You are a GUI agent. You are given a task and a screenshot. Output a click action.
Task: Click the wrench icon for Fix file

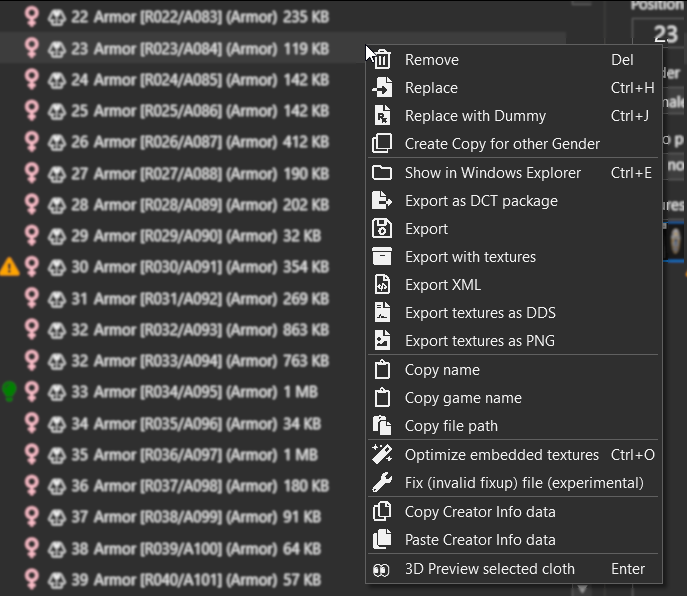click(x=382, y=483)
